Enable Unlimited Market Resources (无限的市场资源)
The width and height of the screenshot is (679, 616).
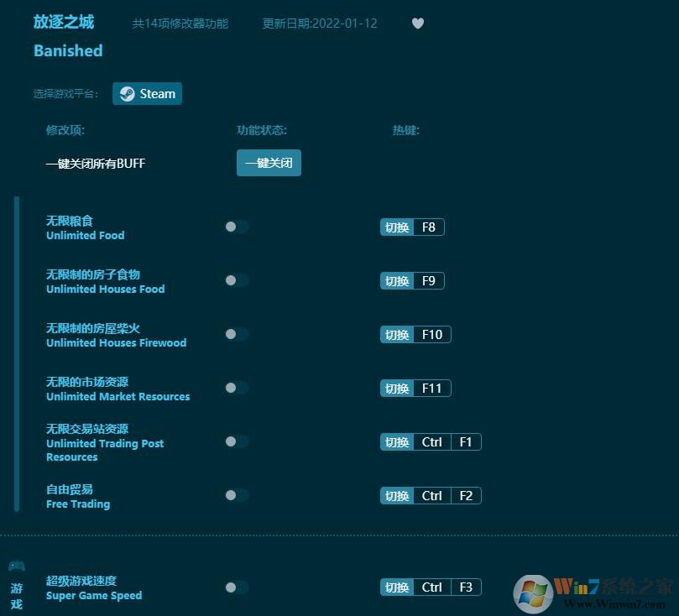click(236, 388)
